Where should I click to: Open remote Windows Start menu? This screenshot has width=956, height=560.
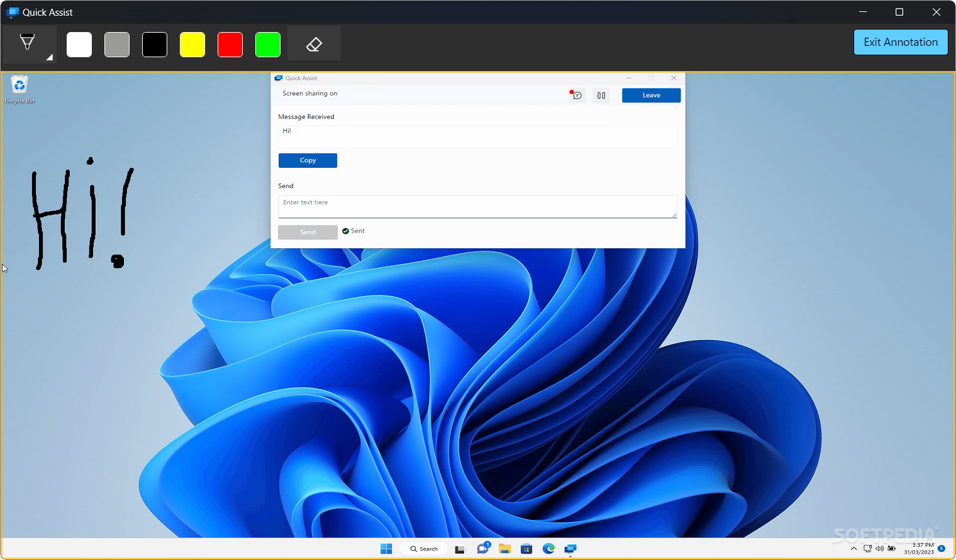386,549
